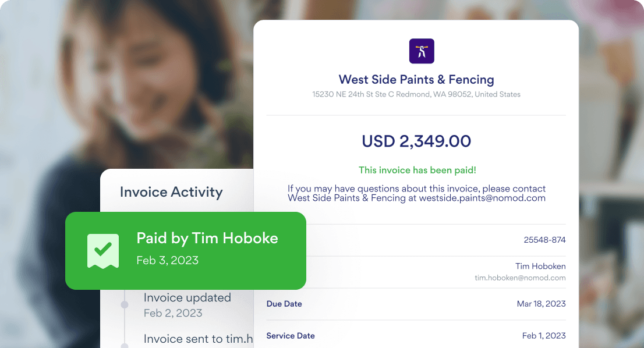
Task: Select the USD 2,349.00 invoice amount
Action: click(416, 141)
